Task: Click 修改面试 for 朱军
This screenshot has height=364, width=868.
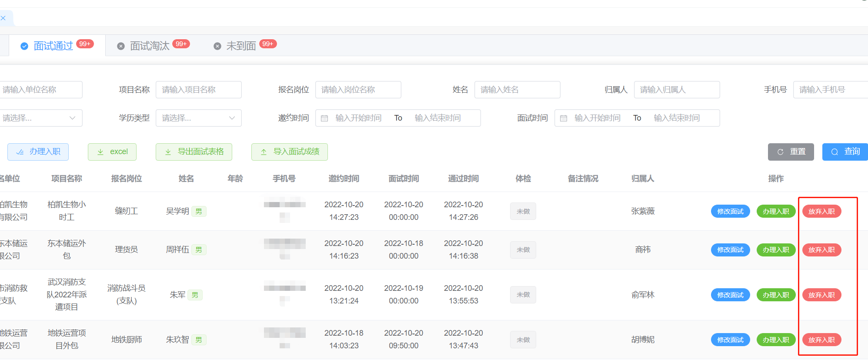Action: coord(731,295)
